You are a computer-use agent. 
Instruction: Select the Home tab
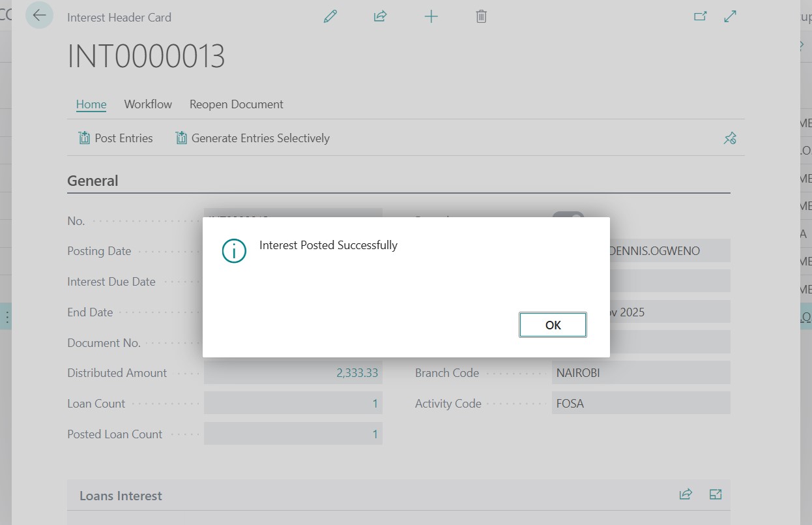pos(91,104)
